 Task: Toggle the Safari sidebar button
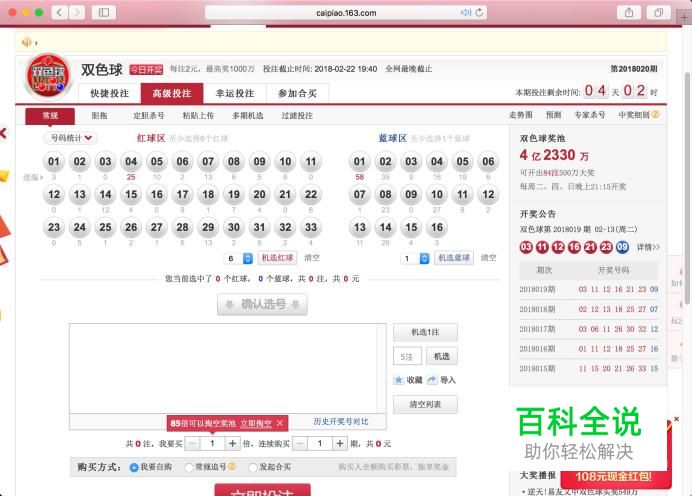(104, 12)
